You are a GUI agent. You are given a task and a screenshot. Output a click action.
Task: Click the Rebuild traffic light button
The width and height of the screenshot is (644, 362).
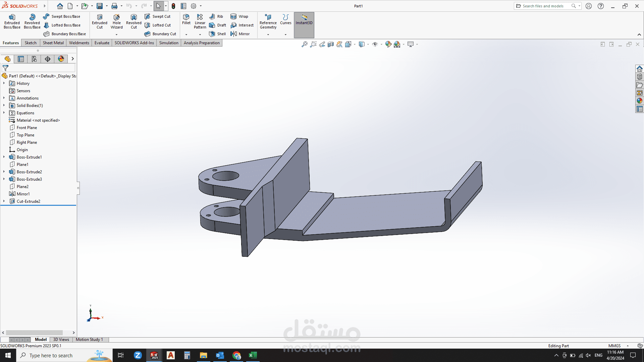click(173, 6)
